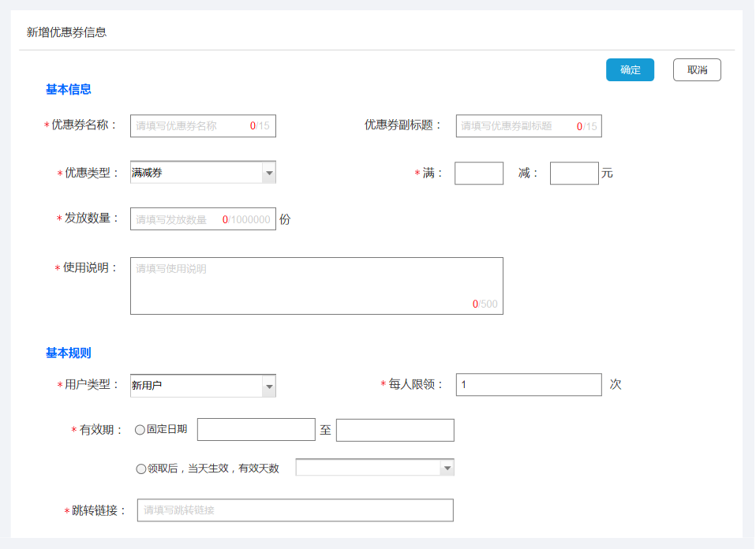Click the 基本规则 section heading
Image resolution: width=756 pixels, height=549 pixels.
(x=69, y=353)
